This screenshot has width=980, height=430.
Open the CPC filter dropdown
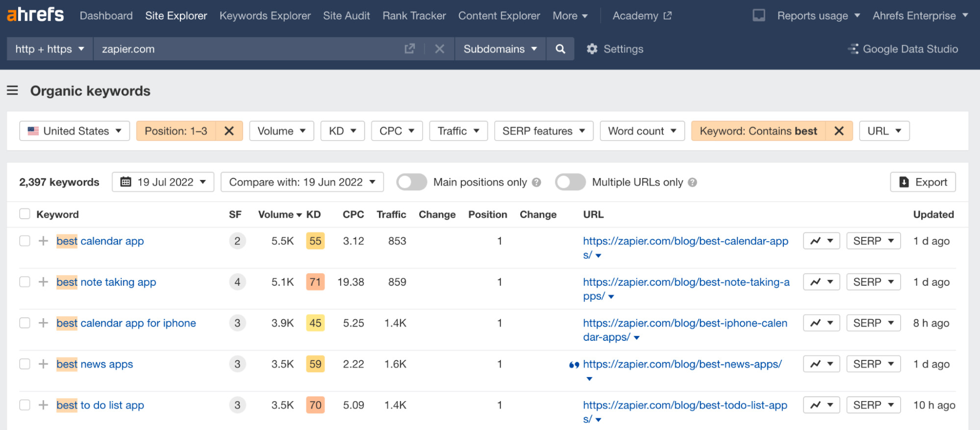pos(397,131)
